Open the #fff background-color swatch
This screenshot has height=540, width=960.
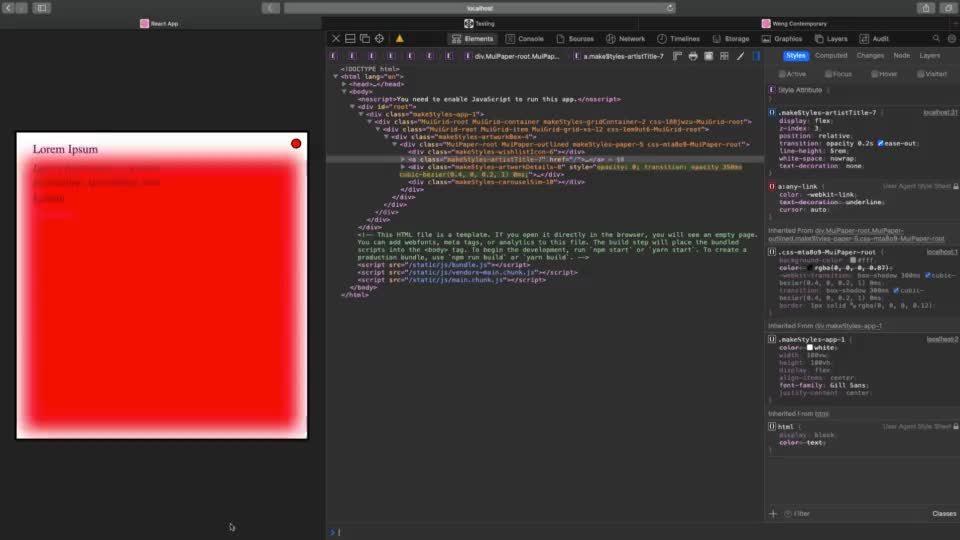pos(853,260)
